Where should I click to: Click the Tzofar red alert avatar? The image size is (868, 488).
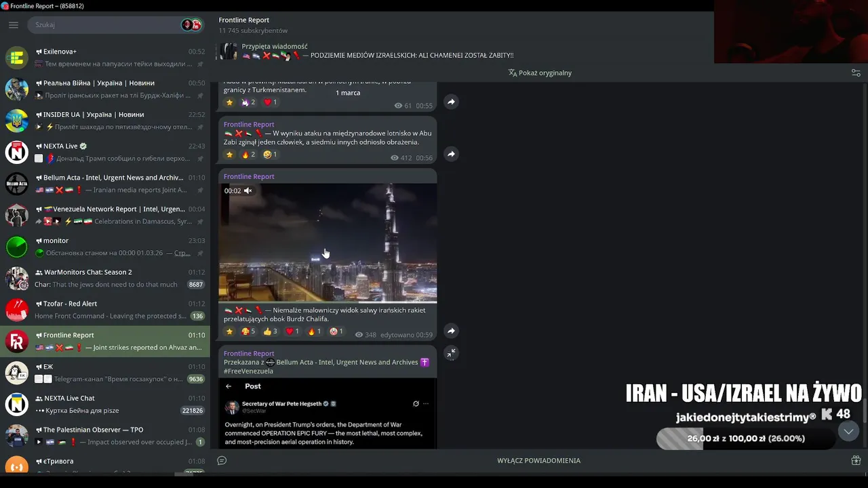(x=16, y=310)
